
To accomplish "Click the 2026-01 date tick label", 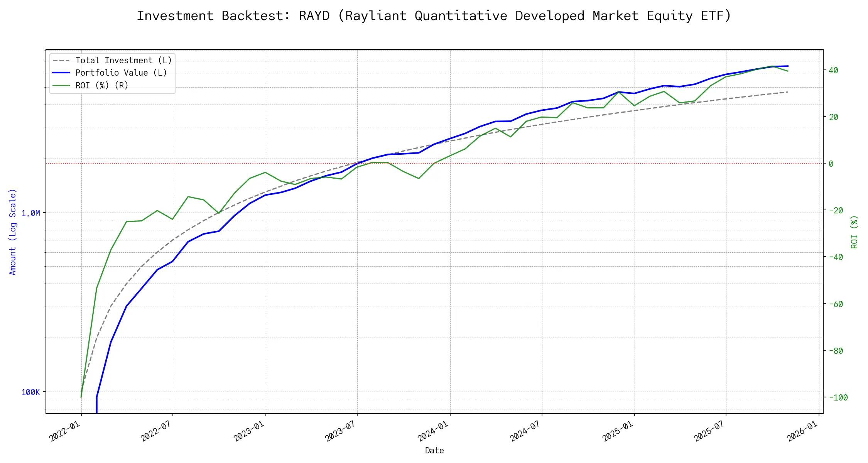I will pyautogui.click(x=802, y=431).
